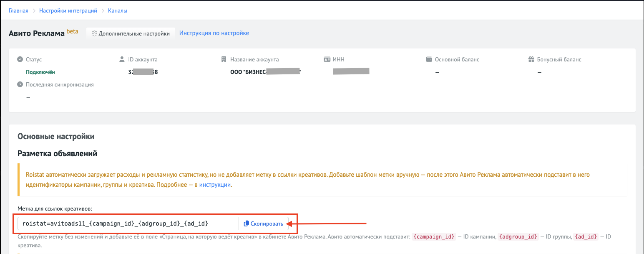Open the инструкции link in the warning

(x=215, y=184)
